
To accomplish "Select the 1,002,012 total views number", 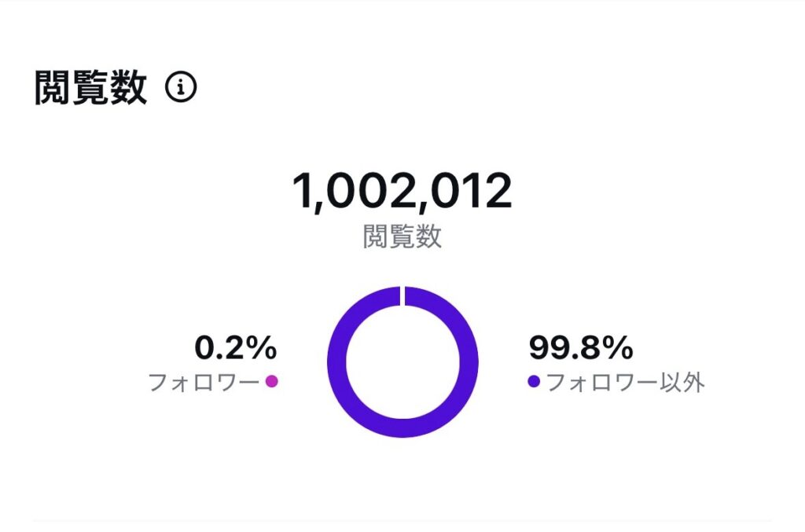I will coord(402,191).
